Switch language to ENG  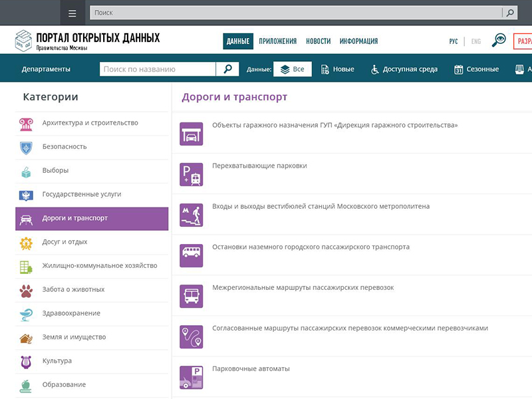pyautogui.click(x=475, y=41)
